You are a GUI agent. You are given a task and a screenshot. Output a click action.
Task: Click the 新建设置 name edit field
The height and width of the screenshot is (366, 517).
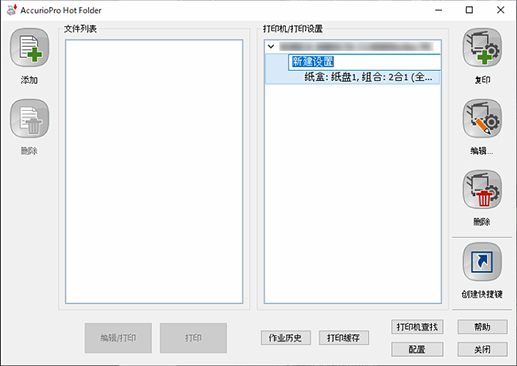pyautogui.click(x=364, y=62)
